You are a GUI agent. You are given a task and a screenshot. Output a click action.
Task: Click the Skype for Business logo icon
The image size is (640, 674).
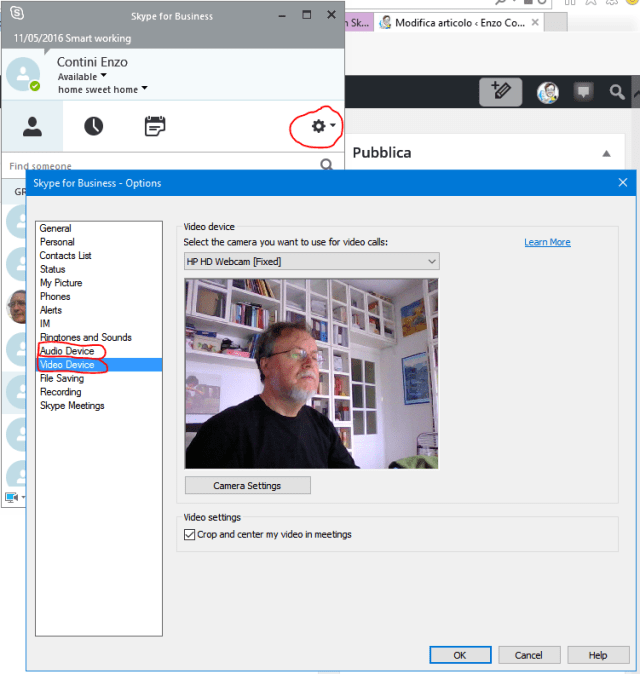[x=17, y=13]
